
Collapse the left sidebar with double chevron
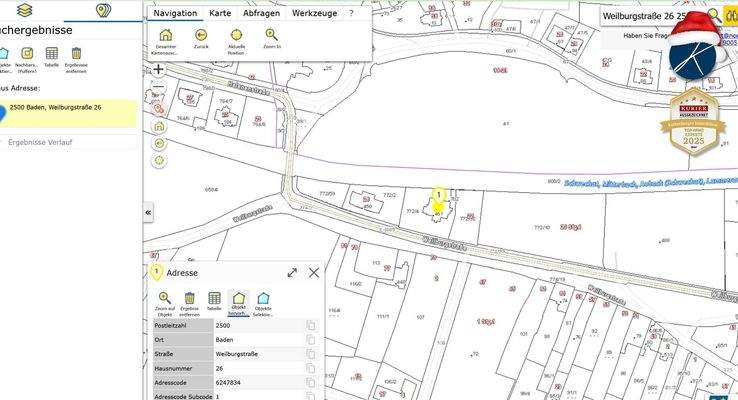pyautogui.click(x=148, y=213)
